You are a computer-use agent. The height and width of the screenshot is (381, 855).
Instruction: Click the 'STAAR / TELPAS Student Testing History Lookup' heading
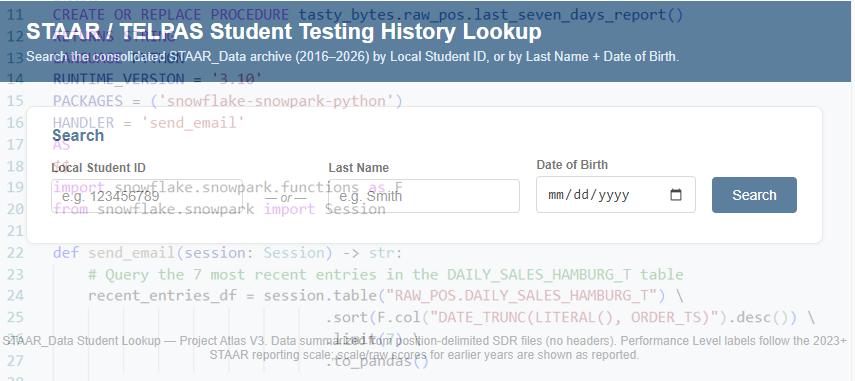[x=284, y=32]
